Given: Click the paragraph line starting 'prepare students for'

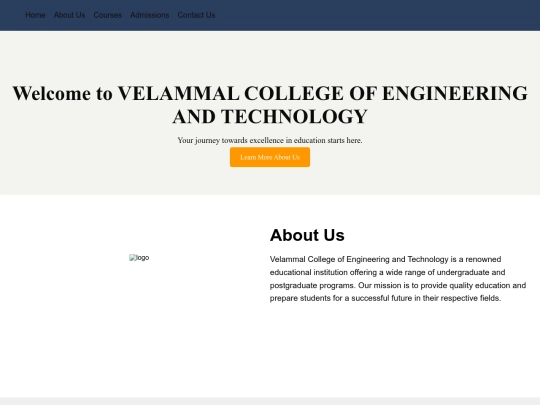Looking at the screenshot, I should 385,298.
